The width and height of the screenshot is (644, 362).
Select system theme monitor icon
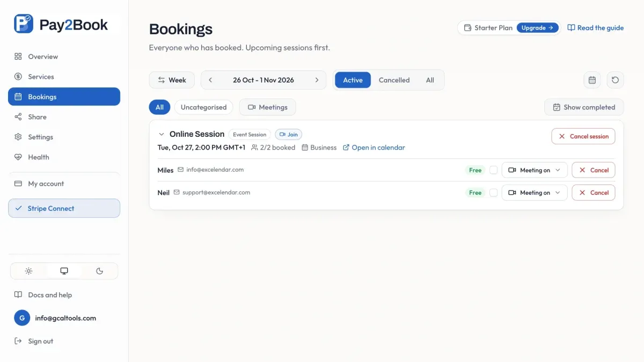pyautogui.click(x=64, y=271)
